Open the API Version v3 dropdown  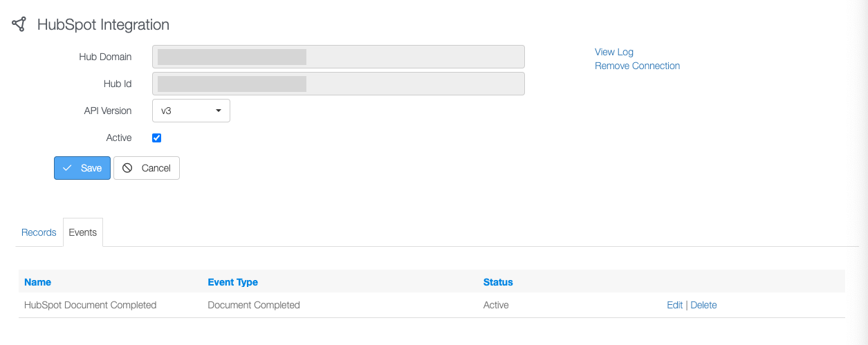[x=191, y=111]
